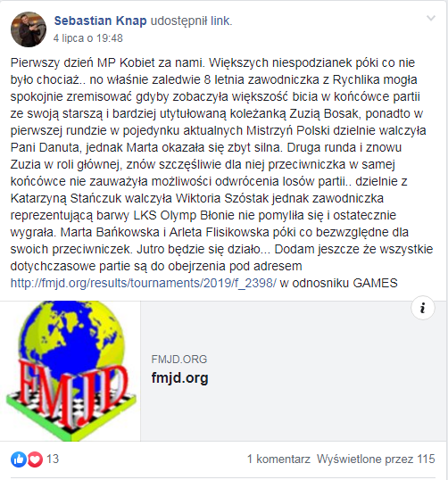Click the udostępnił link. header text

pyautogui.click(x=191, y=21)
